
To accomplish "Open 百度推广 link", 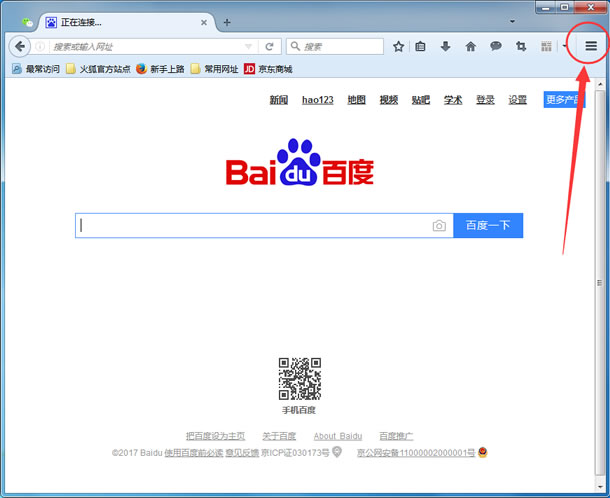I will (x=396, y=436).
